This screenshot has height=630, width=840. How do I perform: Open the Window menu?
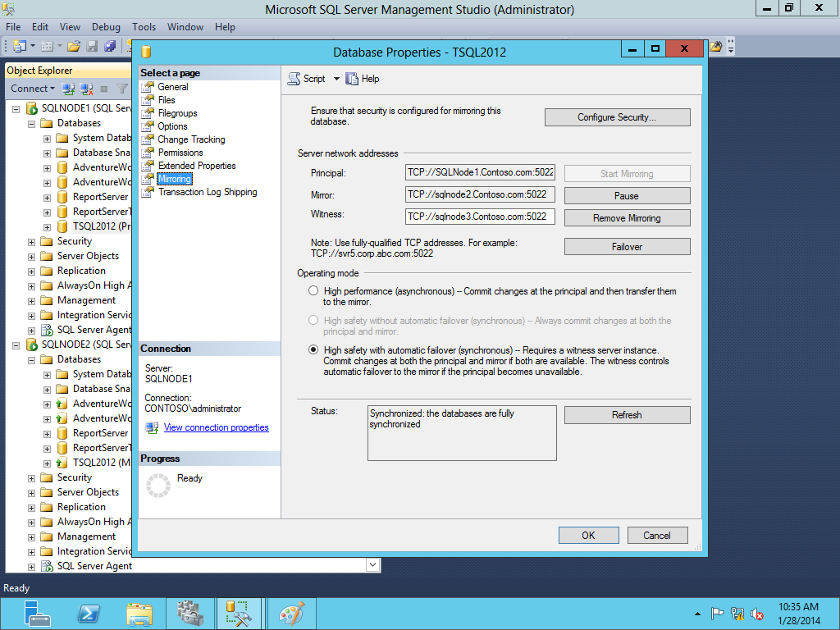[x=185, y=27]
